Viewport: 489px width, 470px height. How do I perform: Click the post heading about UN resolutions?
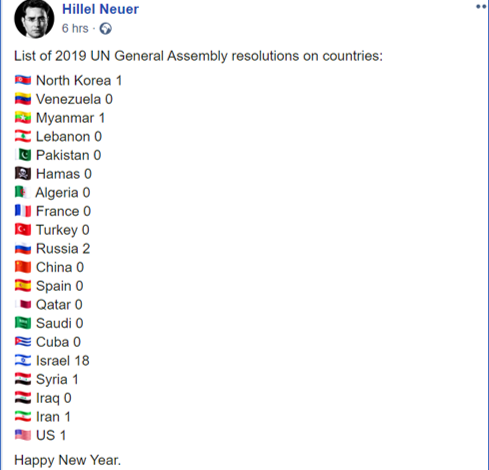coord(198,56)
